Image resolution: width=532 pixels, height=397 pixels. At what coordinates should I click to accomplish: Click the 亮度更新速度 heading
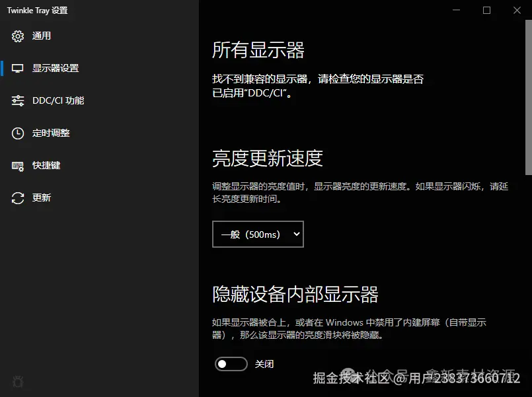pyautogui.click(x=268, y=159)
